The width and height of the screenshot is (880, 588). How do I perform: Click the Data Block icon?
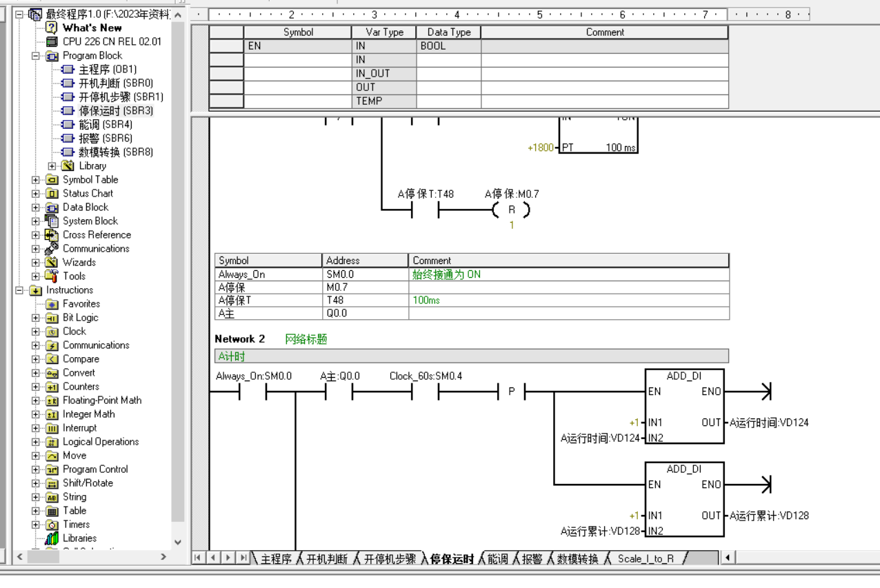[52, 207]
